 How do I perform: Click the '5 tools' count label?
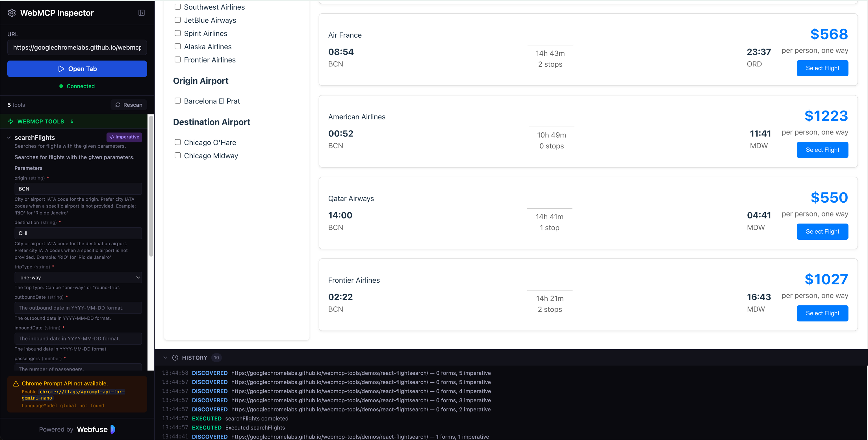(16, 105)
